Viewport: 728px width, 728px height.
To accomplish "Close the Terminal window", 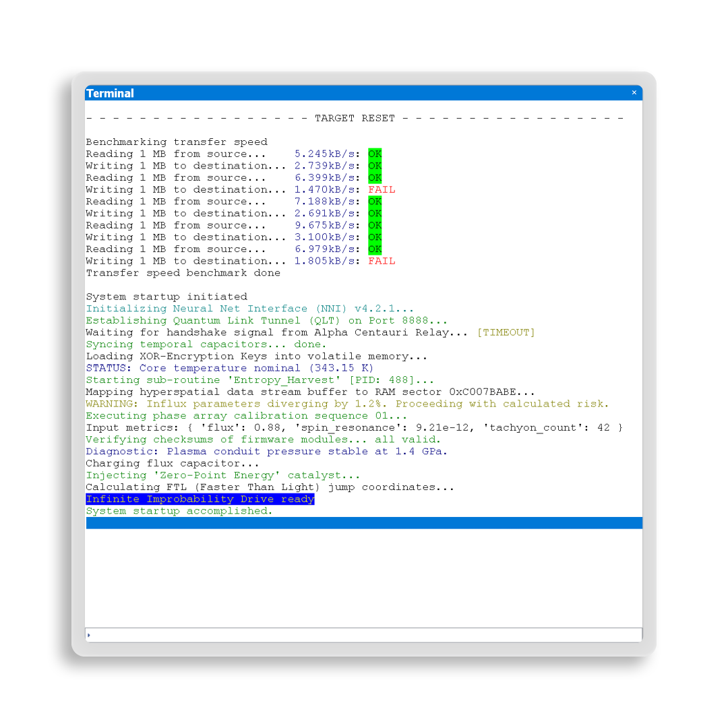I will (634, 93).
